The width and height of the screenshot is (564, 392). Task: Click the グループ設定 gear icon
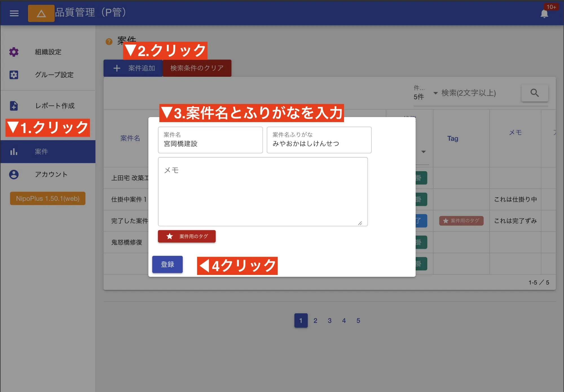[x=14, y=75]
